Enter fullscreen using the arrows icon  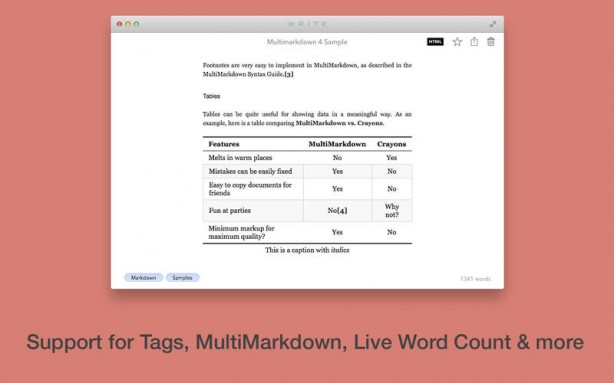coord(493,24)
